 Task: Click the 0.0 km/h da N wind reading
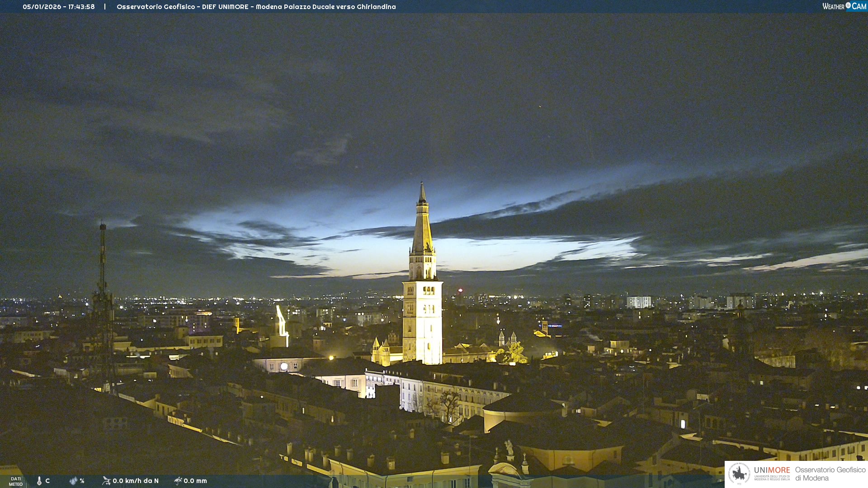tap(136, 481)
